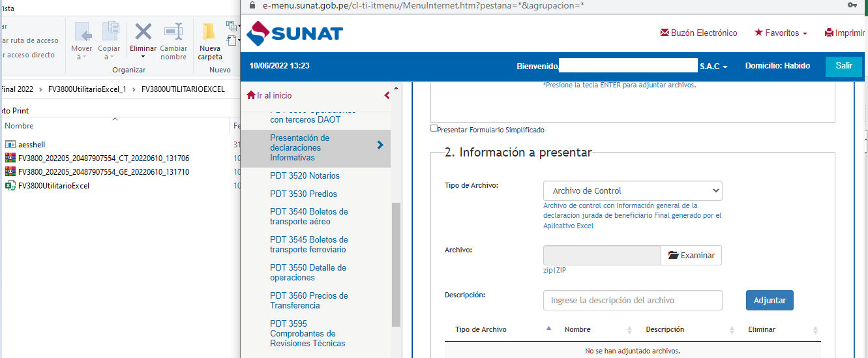Open PDT 3560 Precios de Transferencia
The width and height of the screenshot is (868, 358).
coord(308,301)
